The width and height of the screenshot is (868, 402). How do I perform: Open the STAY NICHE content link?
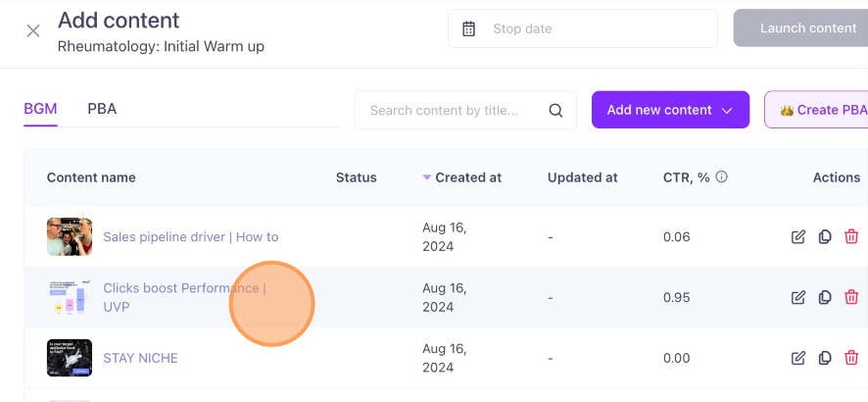141,358
